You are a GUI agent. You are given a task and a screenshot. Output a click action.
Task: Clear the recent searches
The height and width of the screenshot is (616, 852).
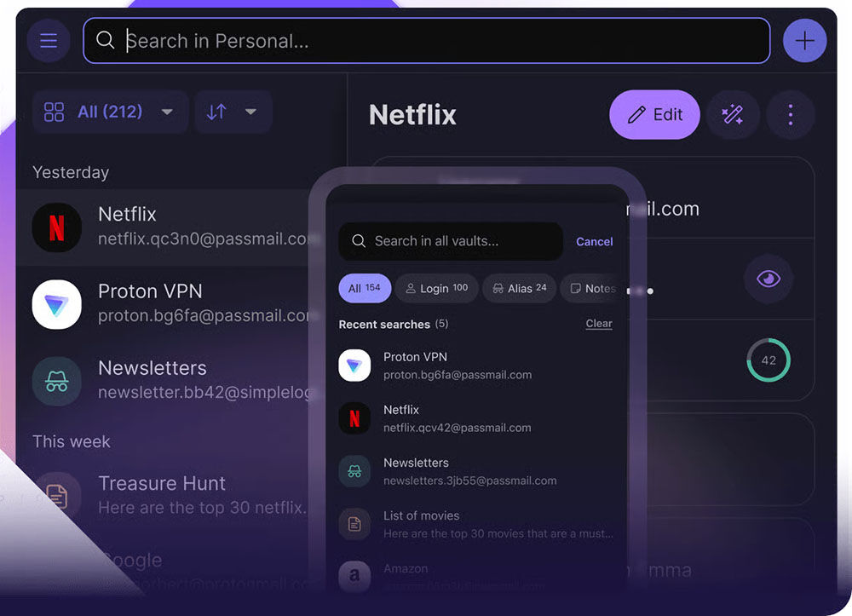click(599, 323)
